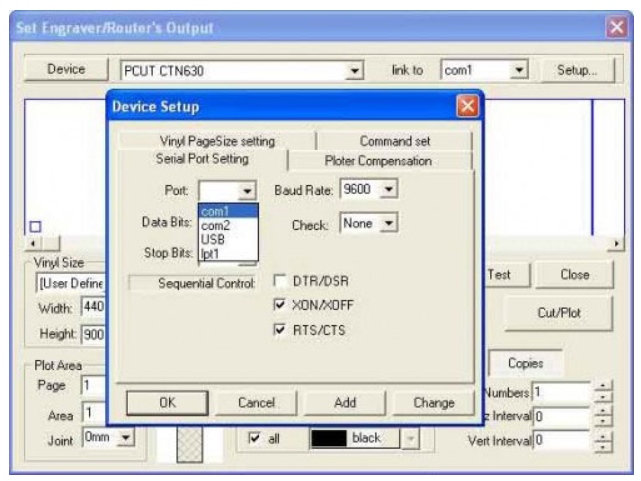The height and width of the screenshot is (481, 641).
Task: Enable the DTR/DSR checkbox
Action: coord(279,283)
